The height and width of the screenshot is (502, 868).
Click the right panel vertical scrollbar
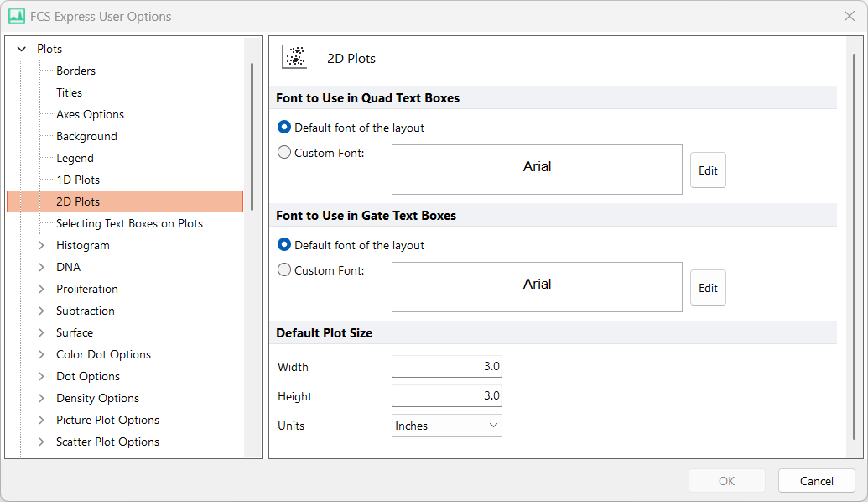(854, 247)
